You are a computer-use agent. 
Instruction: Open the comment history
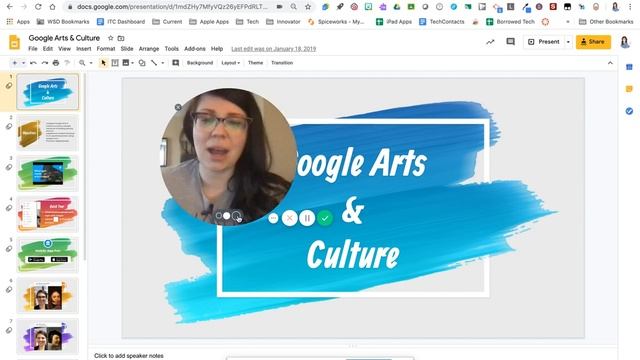(x=510, y=42)
